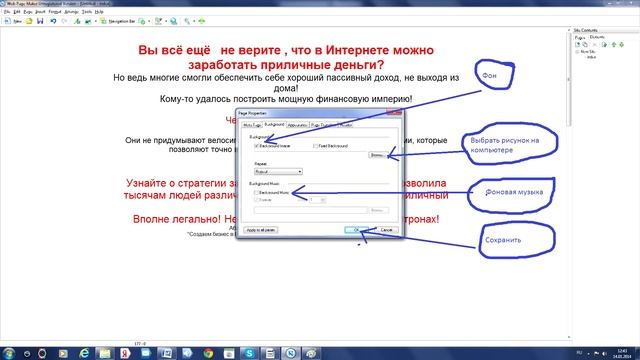The image size is (640, 360).
Task: Click the Open folder toolbar icon
Action: click(x=29, y=21)
